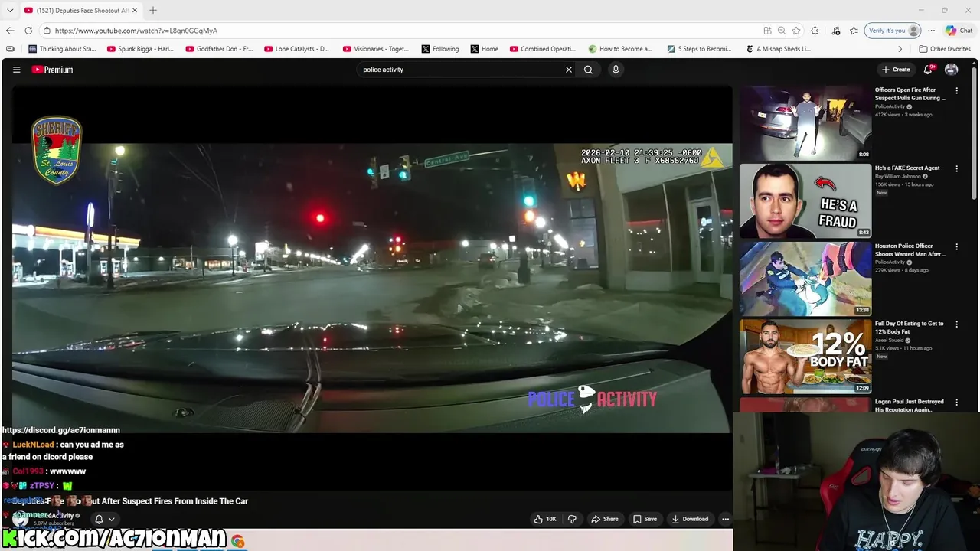Viewport: 980px width, 551px height.
Task: Open 'Thinking About Sta...' bookmark
Action: (x=62, y=49)
